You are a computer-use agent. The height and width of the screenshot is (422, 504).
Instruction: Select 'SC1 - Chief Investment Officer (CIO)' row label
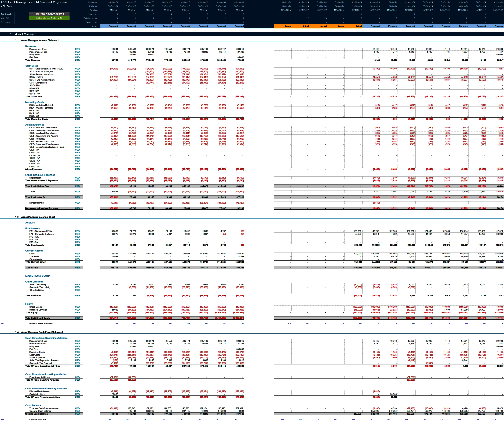[47, 69]
